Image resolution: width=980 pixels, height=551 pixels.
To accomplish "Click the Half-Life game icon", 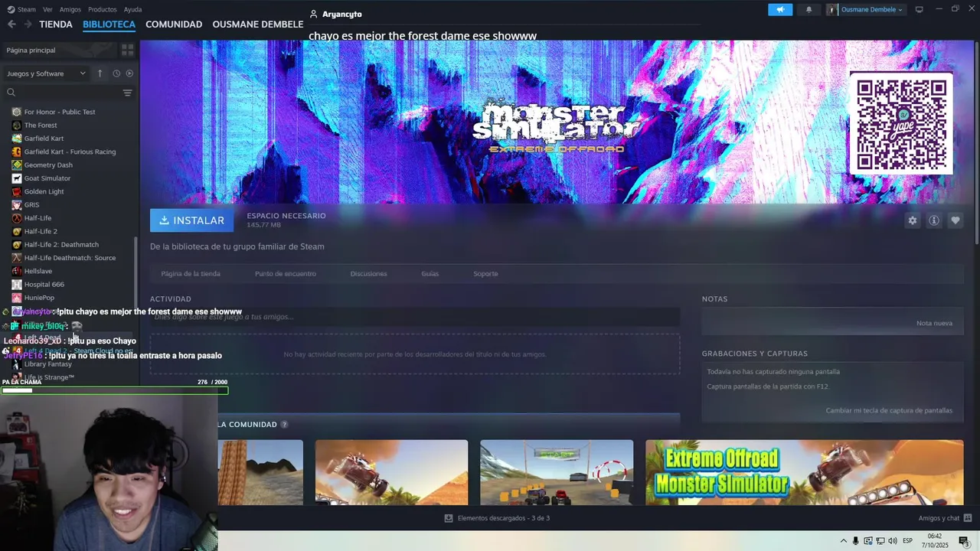I will pos(17,218).
